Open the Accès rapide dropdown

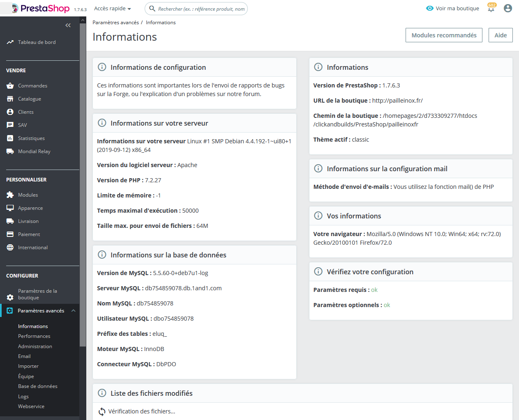tap(113, 9)
